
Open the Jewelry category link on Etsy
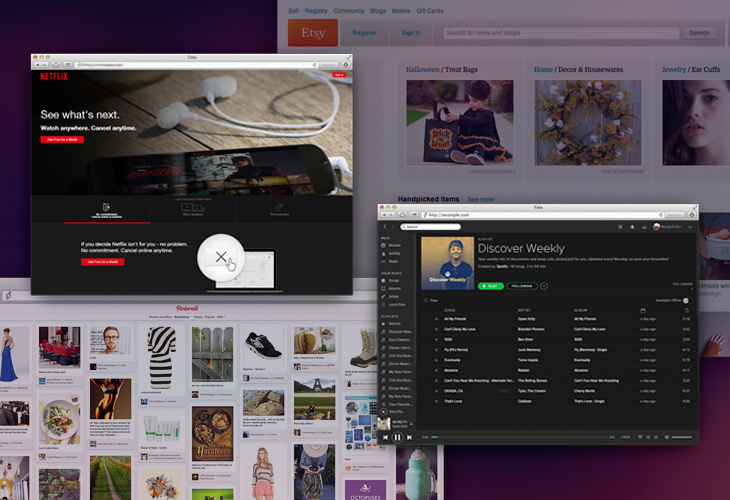click(674, 69)
